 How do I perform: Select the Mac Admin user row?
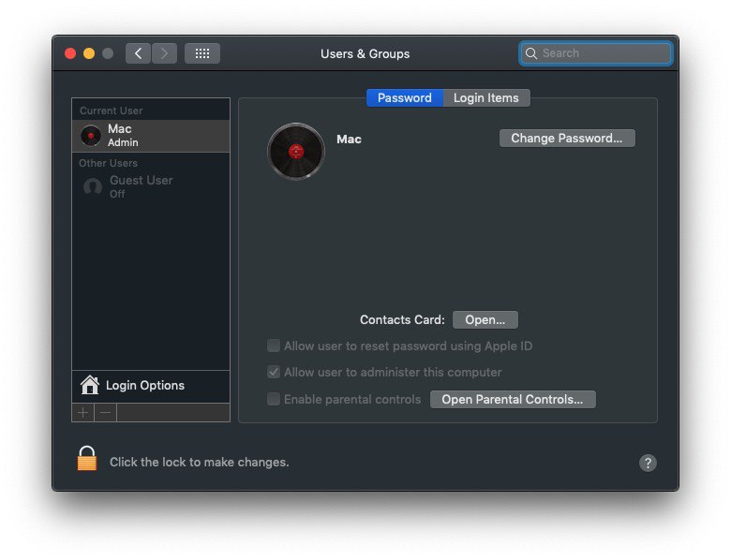click(x=151, y=136)
